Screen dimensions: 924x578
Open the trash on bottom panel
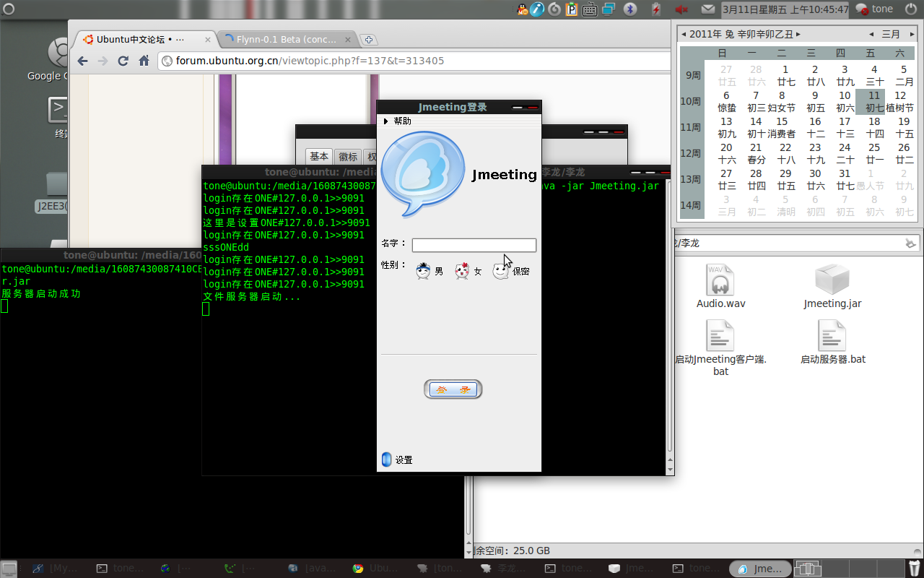click(x=915, y=569)
